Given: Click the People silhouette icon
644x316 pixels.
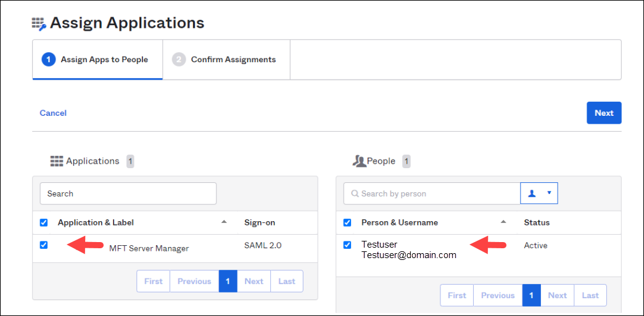Looking at the screenshot, I should (x=360, y=161).
